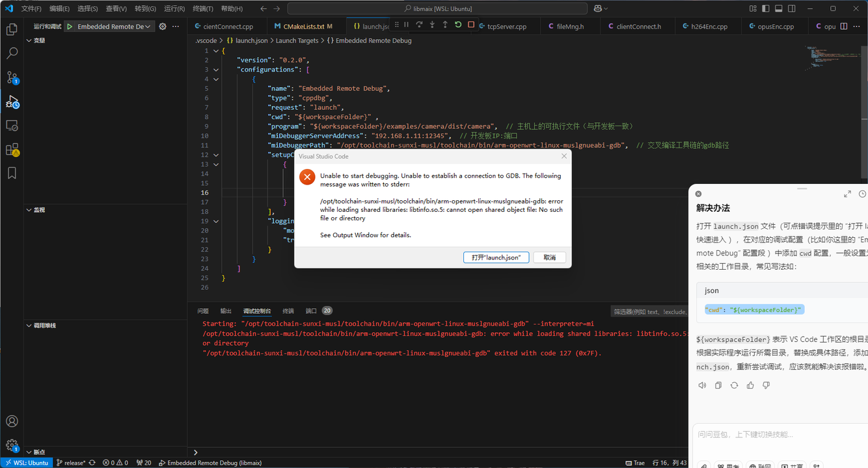
Task: Stop the debug session
Action: click(471, 25)
